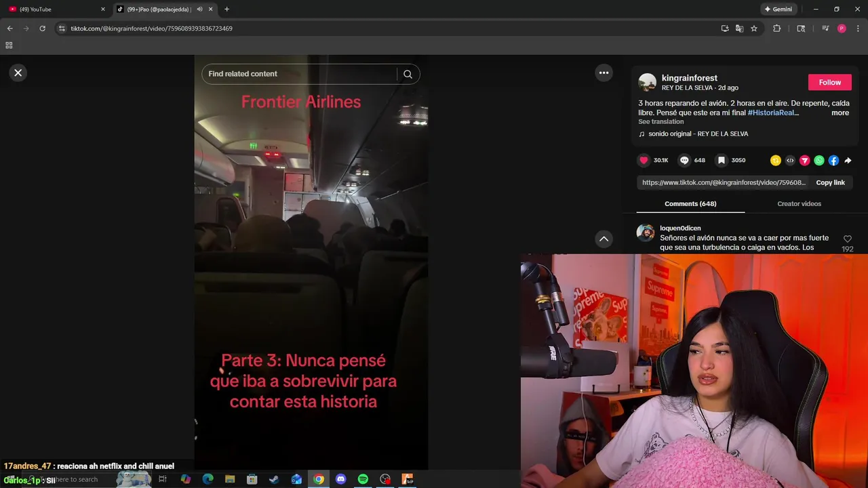Open the kingrainforest profile avatar
This screenshot has width=868, height=488.
[648, 83]
